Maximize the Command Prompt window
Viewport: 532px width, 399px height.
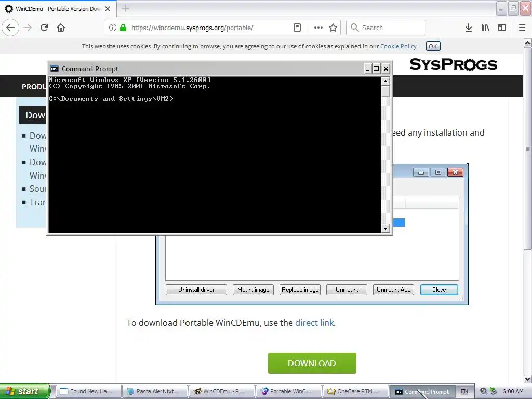click(x=376, y=69)
